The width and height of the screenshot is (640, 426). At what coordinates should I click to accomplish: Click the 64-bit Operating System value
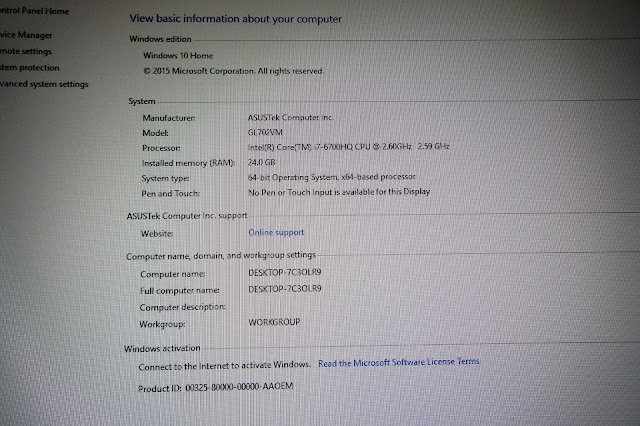pyautogui.click(x=331, y=177)
